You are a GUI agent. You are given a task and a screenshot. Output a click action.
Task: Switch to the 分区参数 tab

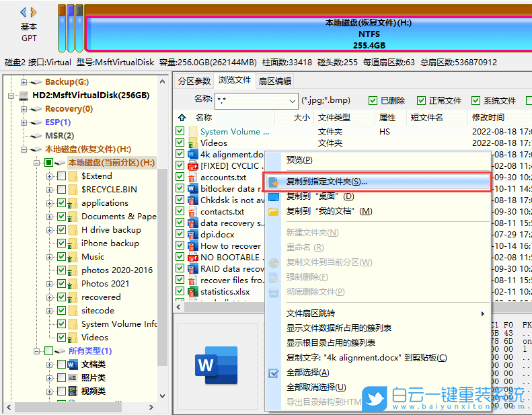pos(194,81)
